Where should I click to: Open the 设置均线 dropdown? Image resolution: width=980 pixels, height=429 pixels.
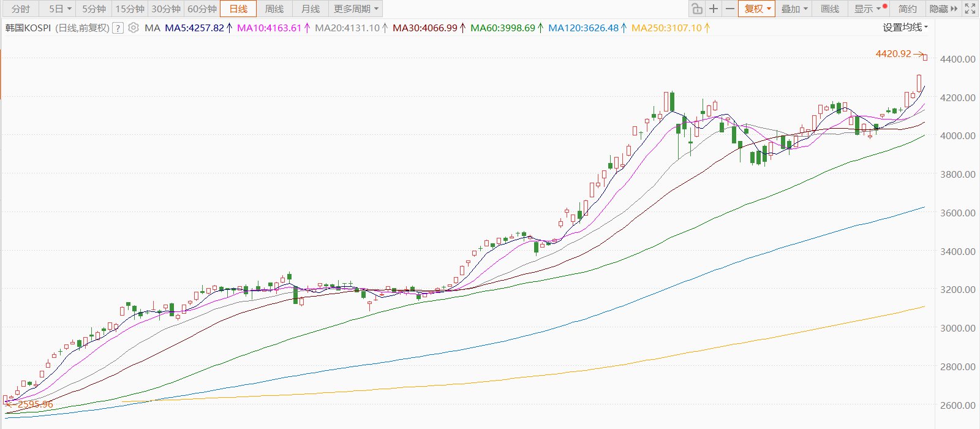(905, 27)
